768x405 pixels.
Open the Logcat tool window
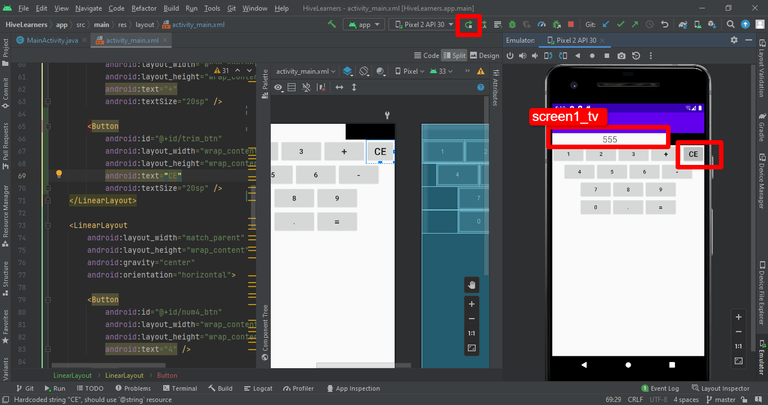(x=258, y=388)
